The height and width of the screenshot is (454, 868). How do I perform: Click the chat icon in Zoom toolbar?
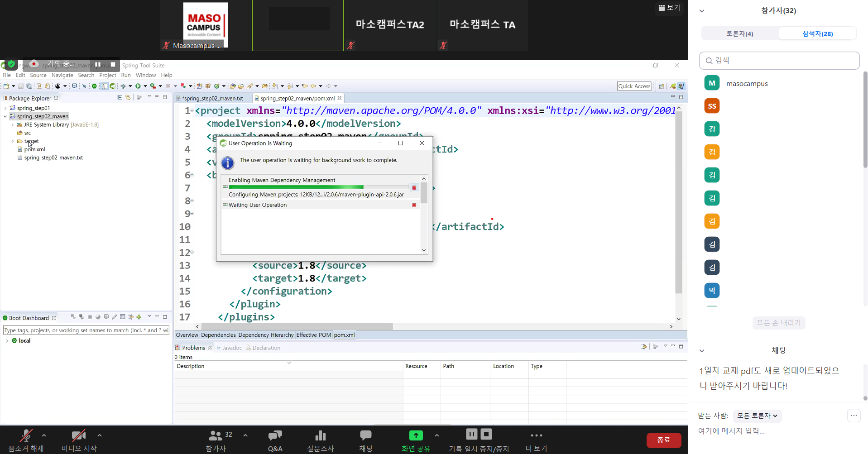[x=365, y=435]
